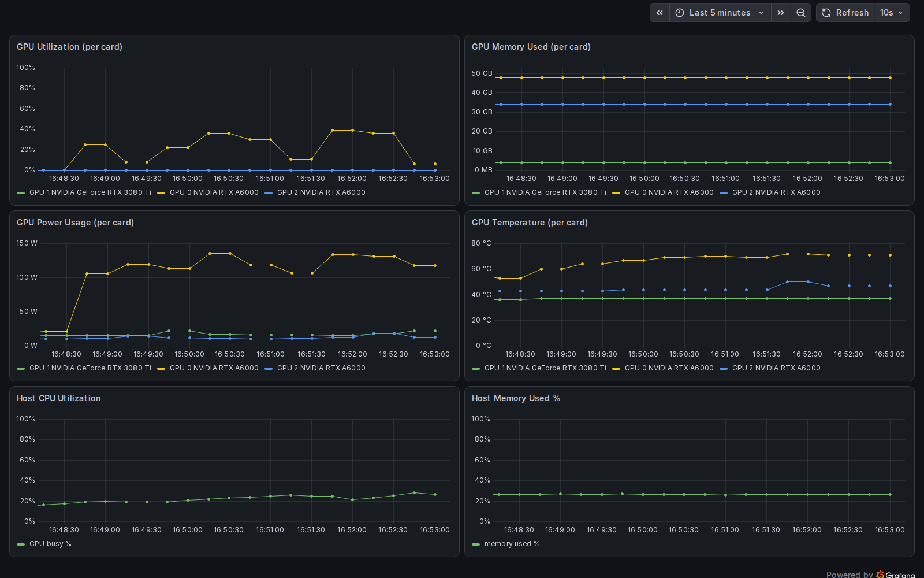Toggle GPU 1 RTX 3080 Ti series in Utilization legend
924x578 pixels.
point(90,192)
